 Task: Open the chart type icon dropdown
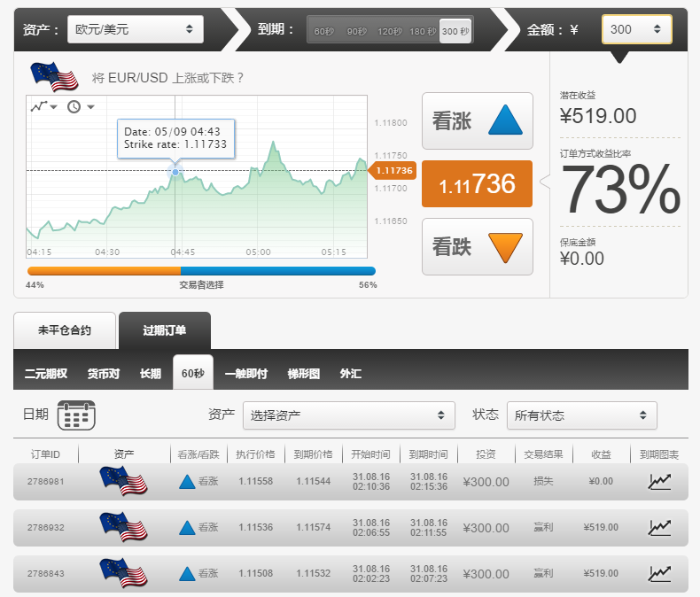(43, 106)
